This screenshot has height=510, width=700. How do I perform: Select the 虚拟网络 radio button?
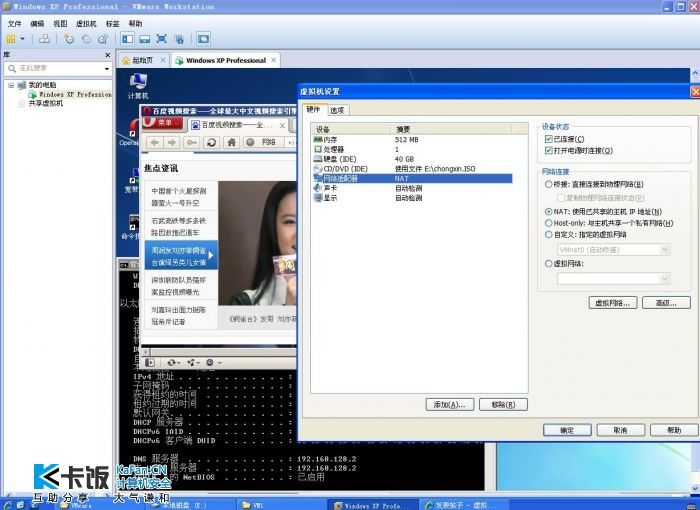click(x=548, y=264)
